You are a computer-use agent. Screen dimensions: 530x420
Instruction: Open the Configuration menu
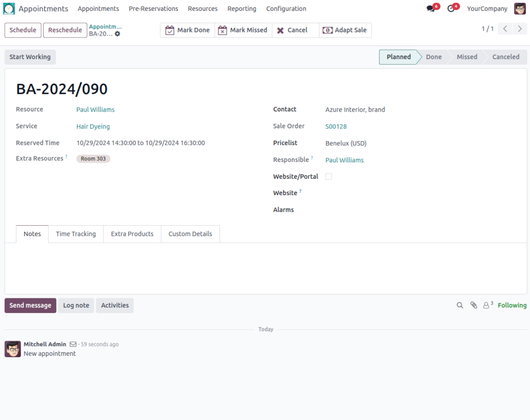point(286,9)
